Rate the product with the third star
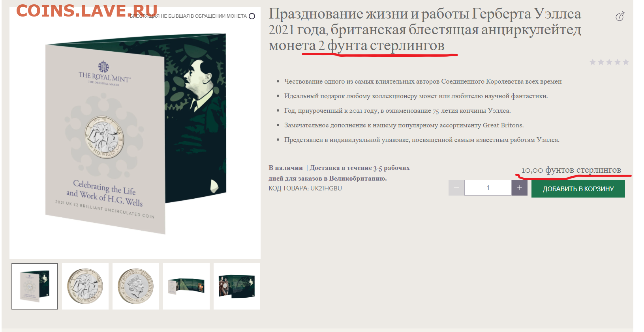Image resolution: width=644 pixels, height=332 pixels. pyautogui.click(x=609, y=62)
